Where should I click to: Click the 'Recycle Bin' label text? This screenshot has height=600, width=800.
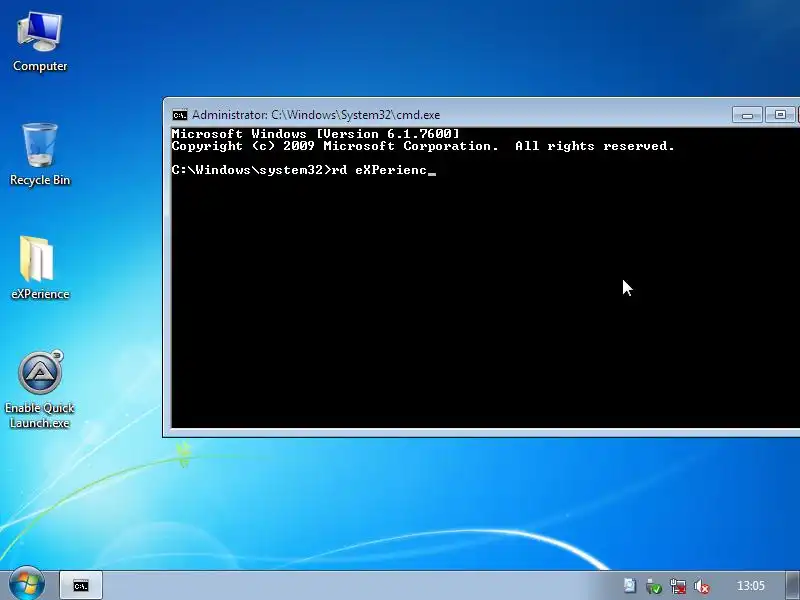(40, 180)
